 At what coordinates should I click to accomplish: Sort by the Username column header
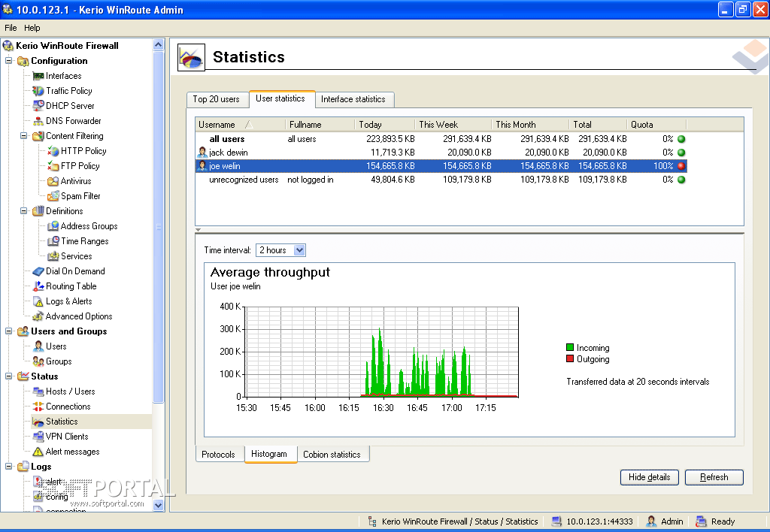coord(240,125)
